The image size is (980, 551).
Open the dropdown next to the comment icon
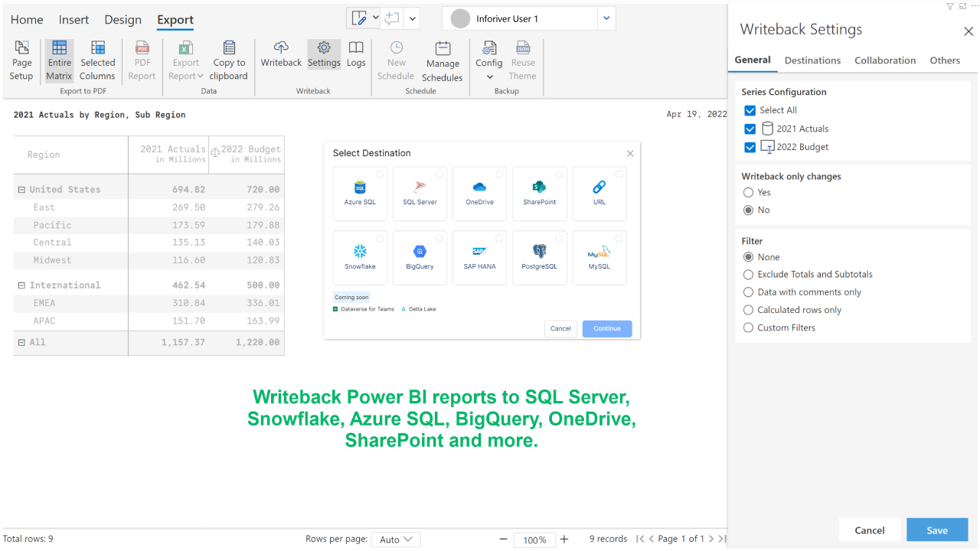[413, 18]
